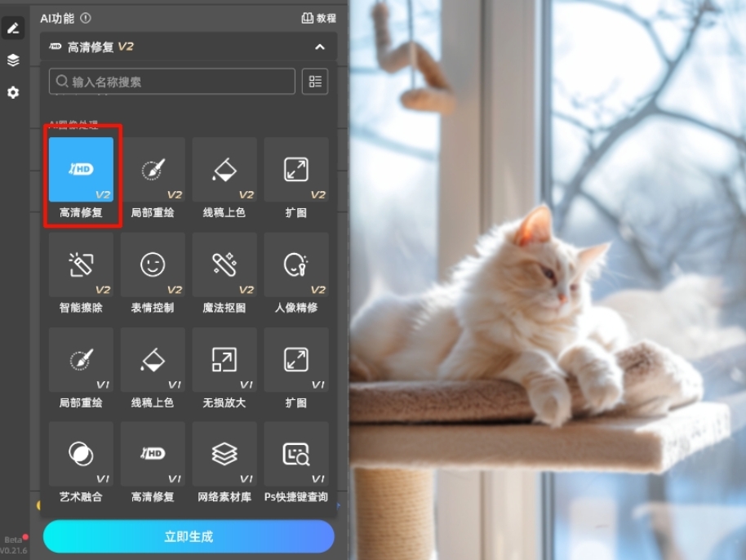Switch to the layers sidebar tab
746x560 pixels.
point(13,60)
